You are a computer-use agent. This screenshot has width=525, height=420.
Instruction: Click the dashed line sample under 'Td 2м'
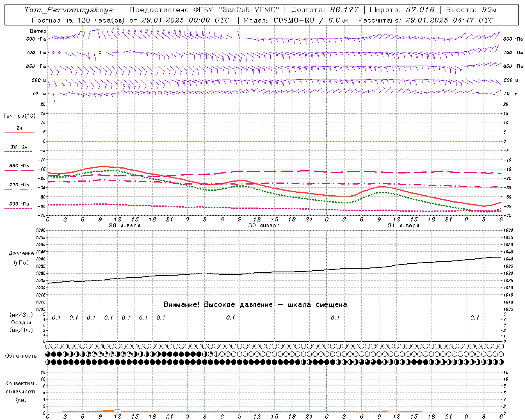point(19,152)
